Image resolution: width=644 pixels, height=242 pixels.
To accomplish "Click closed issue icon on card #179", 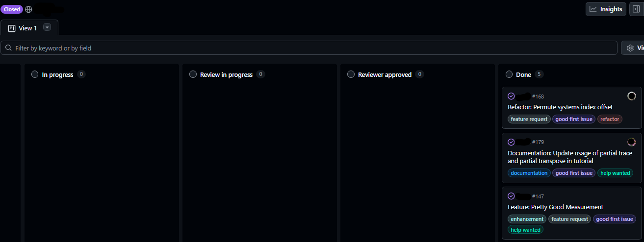I will [511, 142].
